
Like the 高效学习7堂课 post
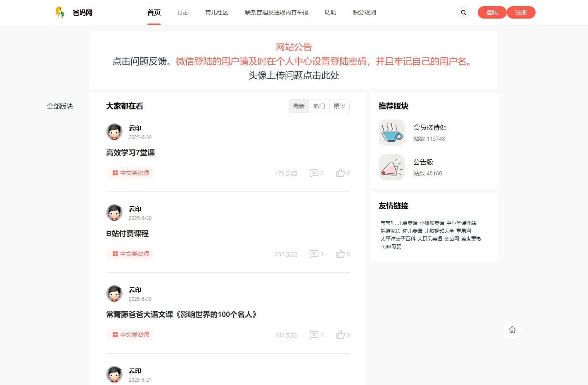point(340,173)
